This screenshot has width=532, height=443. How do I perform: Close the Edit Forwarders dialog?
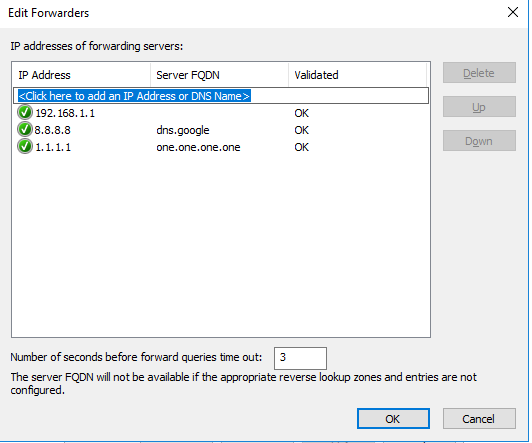[513, 13]
